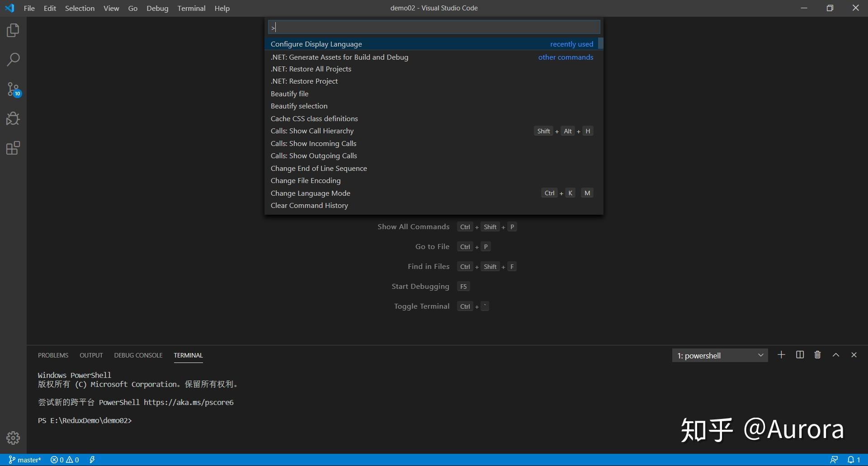
Task: Open the Extensions sidebar icon
Action: pyautogui.click(x=13, y=148)
